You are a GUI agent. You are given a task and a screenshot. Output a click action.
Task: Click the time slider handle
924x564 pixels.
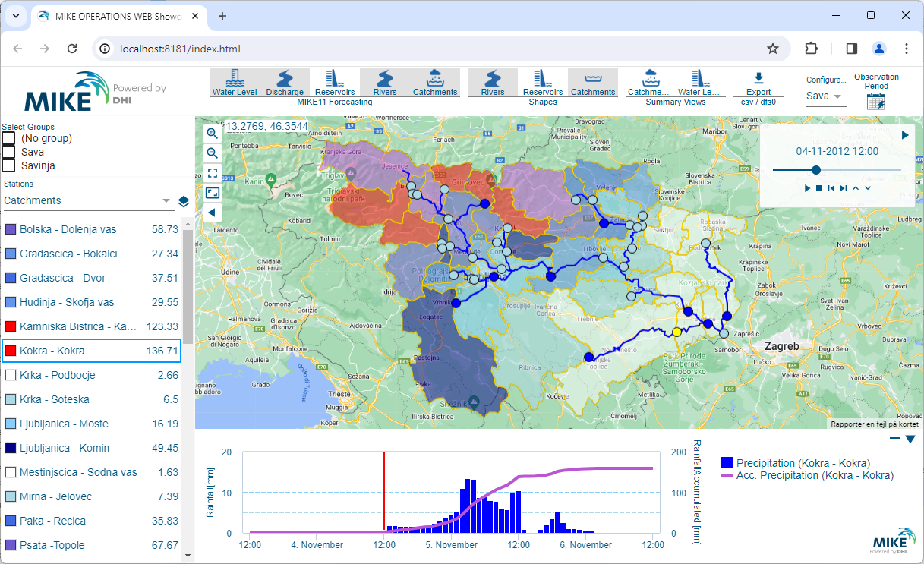point(816,170)
